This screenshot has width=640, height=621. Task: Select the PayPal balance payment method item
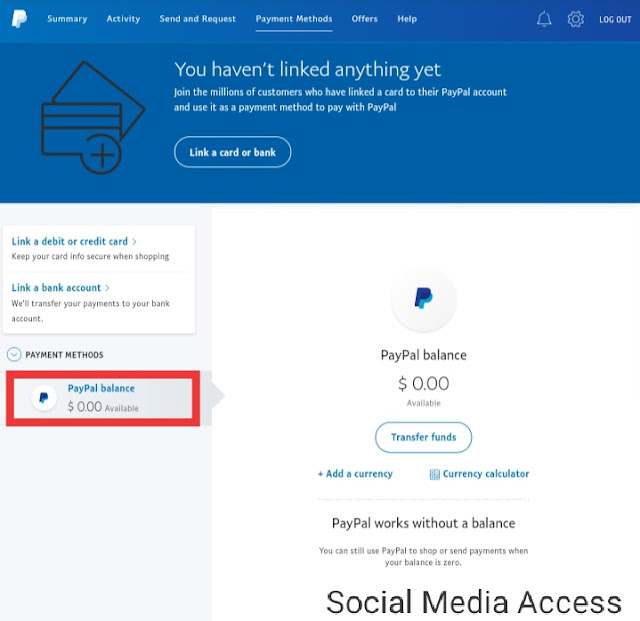point(103,398)
